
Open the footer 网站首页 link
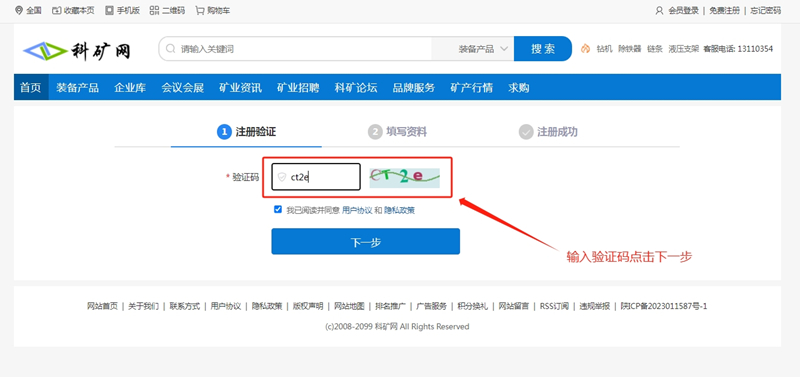(102, 306)
